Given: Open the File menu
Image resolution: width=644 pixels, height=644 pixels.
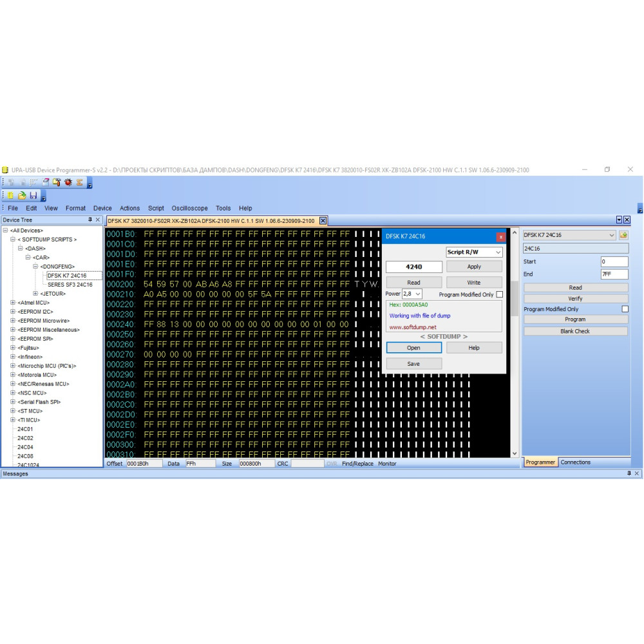Looking at the screenshot, I should 13,208.
